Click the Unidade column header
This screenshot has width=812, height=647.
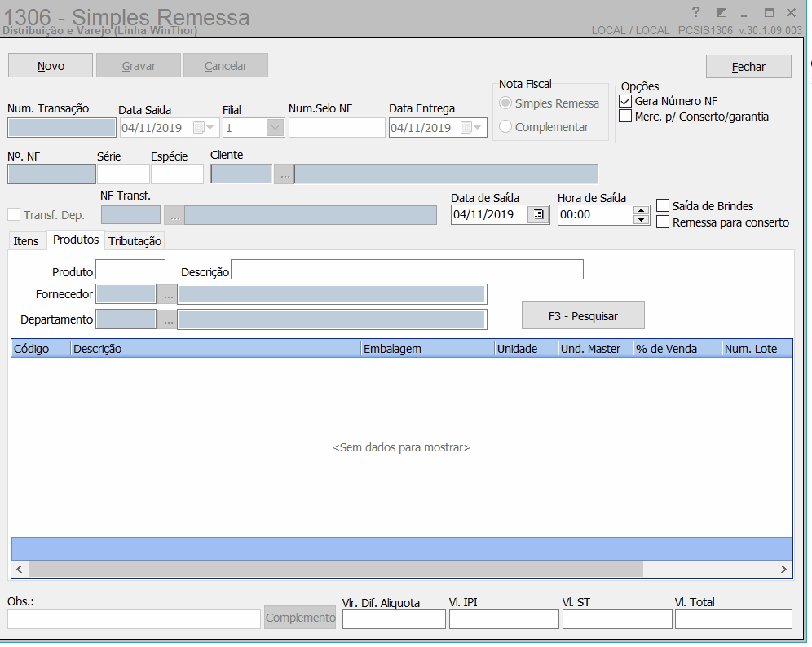tap(526, 349)
